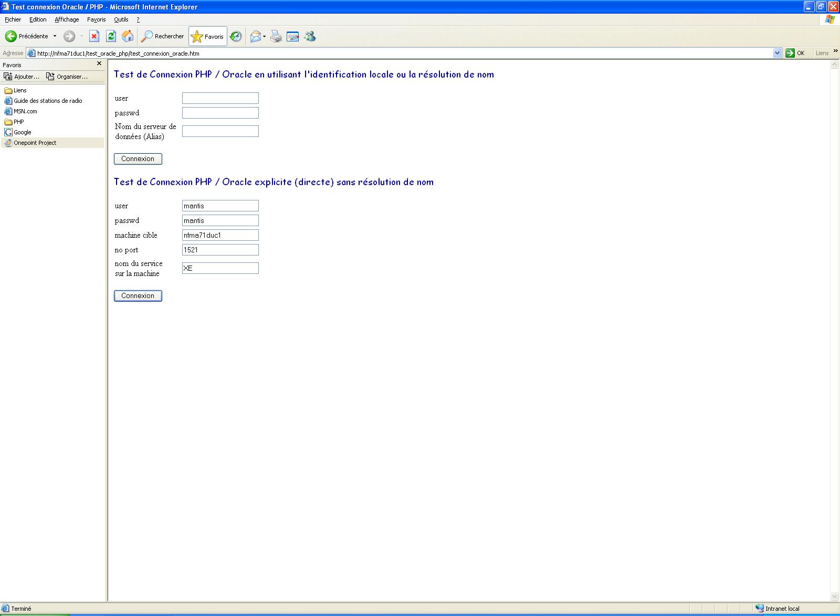Click the address bar page icon
Image resolution: width=840 pixels, height=616 pixels.
click(x=31, y=53)
